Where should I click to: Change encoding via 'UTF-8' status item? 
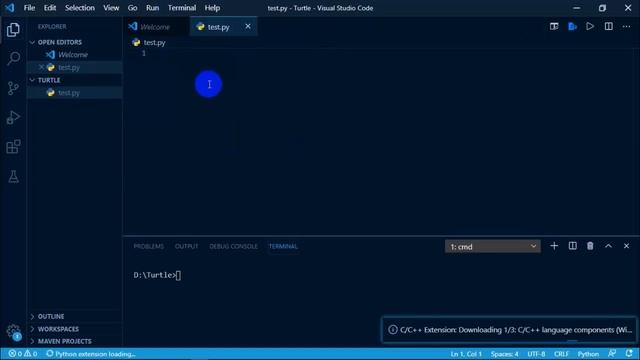click(536, 353)
